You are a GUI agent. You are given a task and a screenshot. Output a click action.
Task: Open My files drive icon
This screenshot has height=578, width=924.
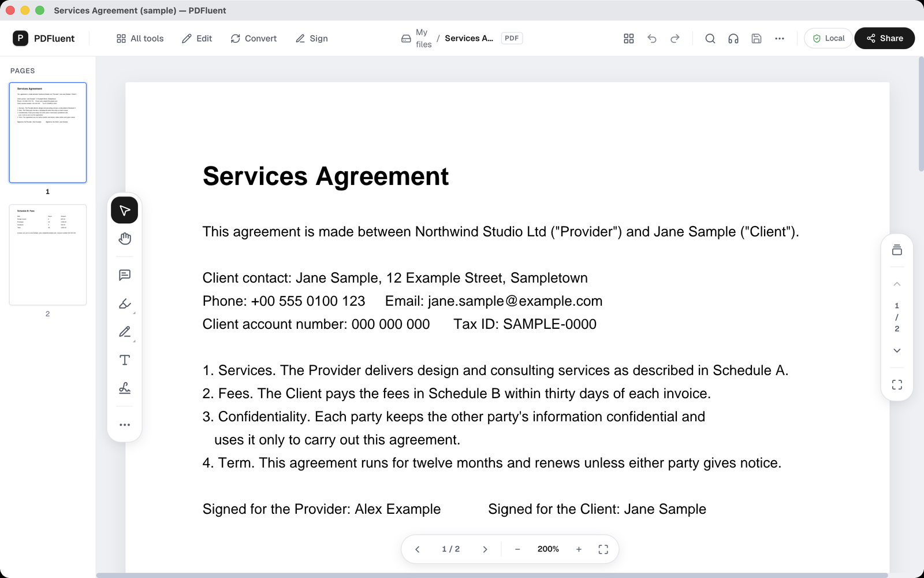[406, 39]
